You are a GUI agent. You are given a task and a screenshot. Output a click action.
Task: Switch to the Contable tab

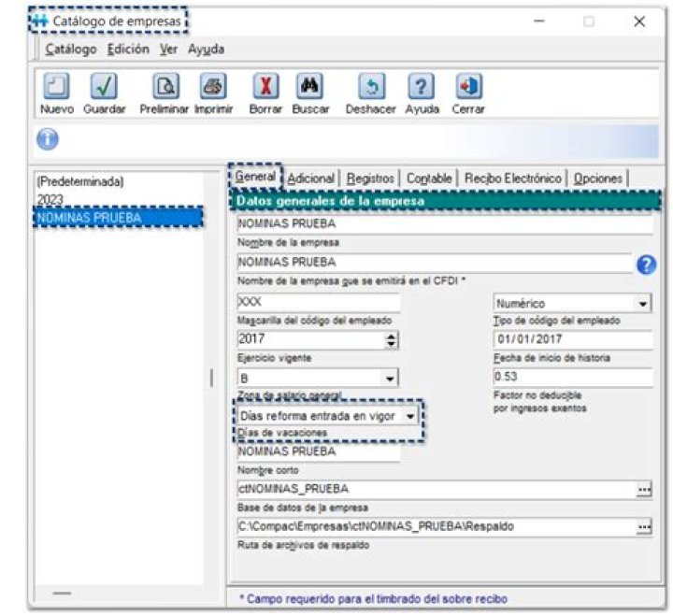(430, 178)
